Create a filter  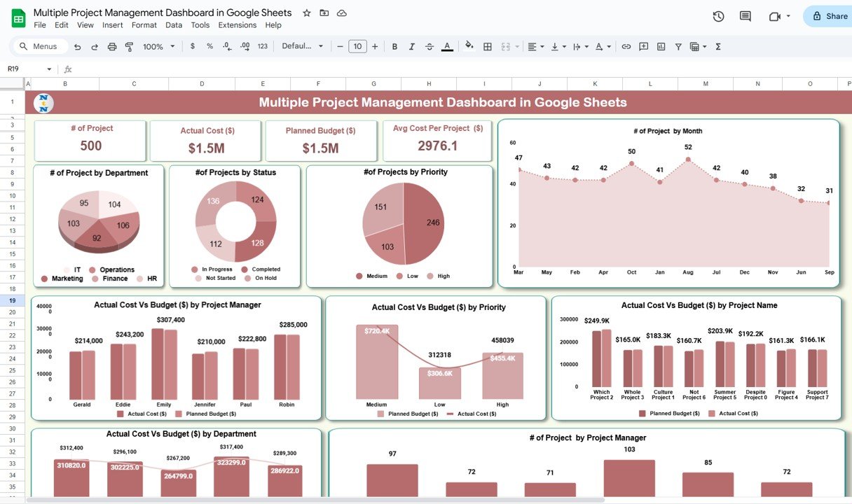(678, 47)
